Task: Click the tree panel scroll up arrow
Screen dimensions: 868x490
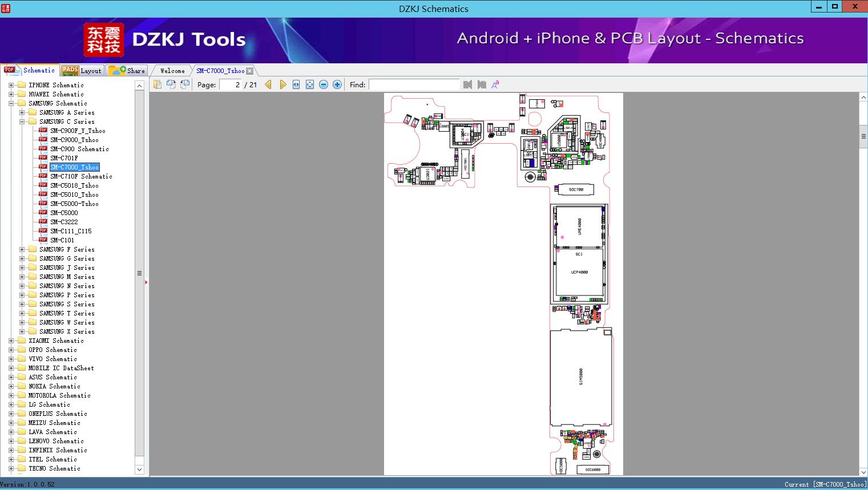Action: pos(139,86)
